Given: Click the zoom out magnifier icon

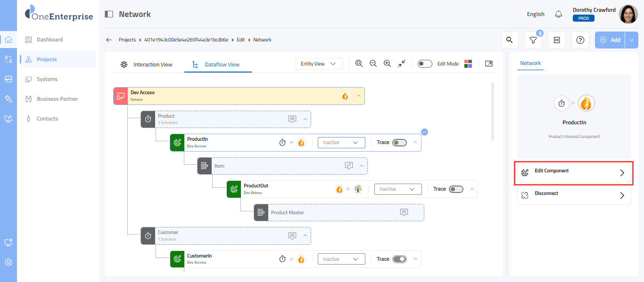Looking at the screenshot, I should (x=373, y=64).
